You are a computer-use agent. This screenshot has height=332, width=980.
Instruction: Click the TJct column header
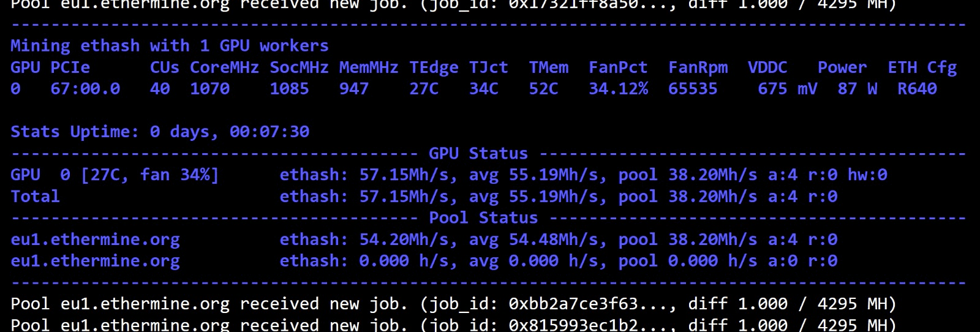489,67
